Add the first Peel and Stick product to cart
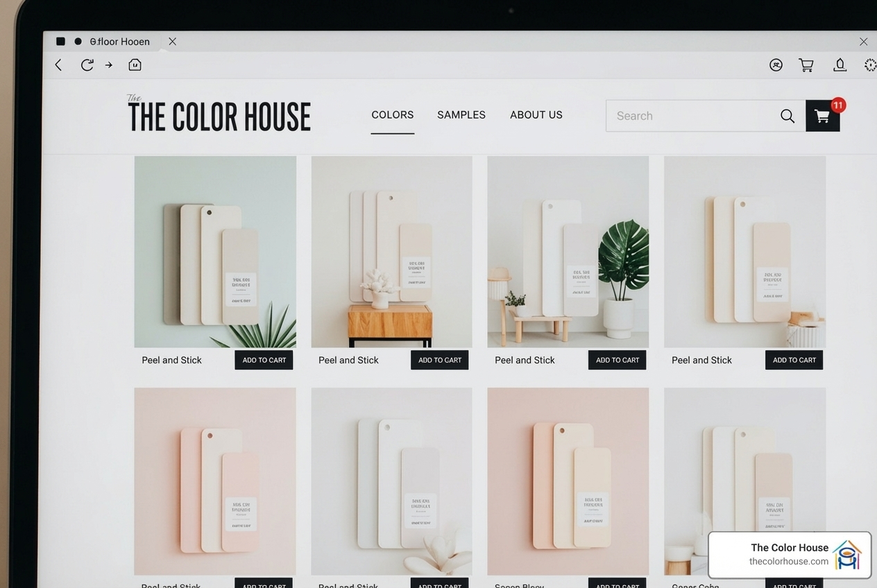Screen dimensions: 877x588 (x=264, y=360)
